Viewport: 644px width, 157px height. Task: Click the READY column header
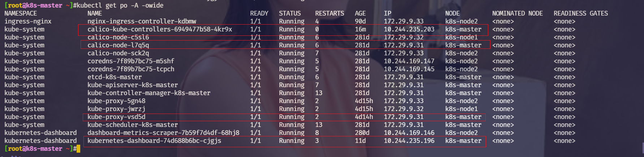[259, 13]
